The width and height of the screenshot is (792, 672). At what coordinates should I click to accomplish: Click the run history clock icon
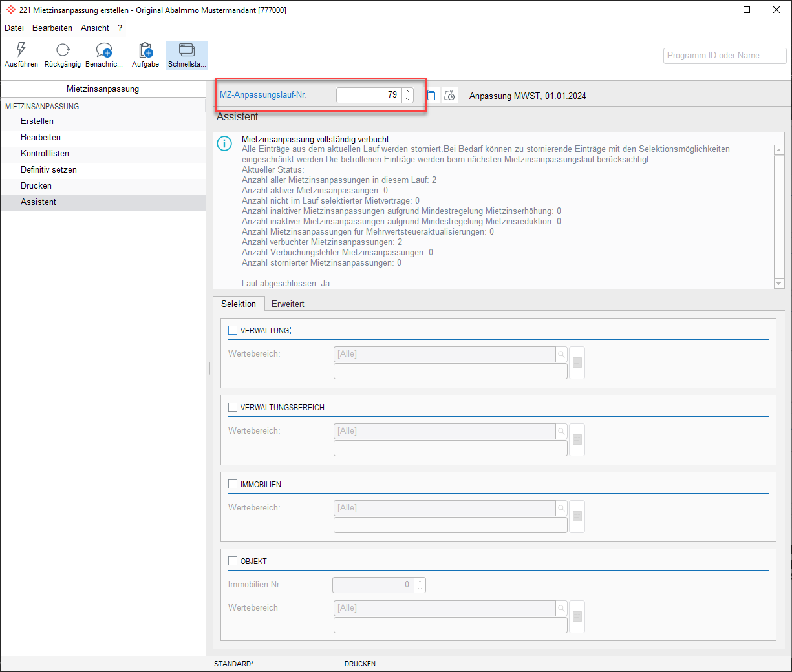(x=449, y=95)
